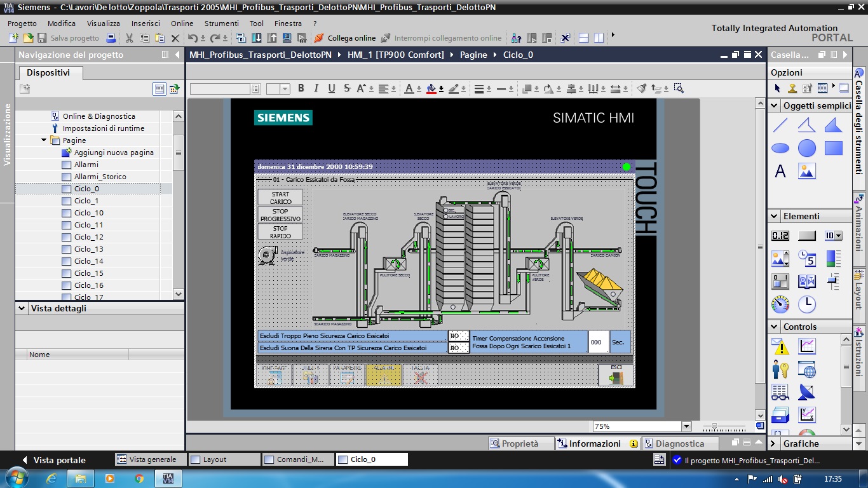The image size is (868, 488).
Task: Open the Finestra menu
Action: pos(288,23)
